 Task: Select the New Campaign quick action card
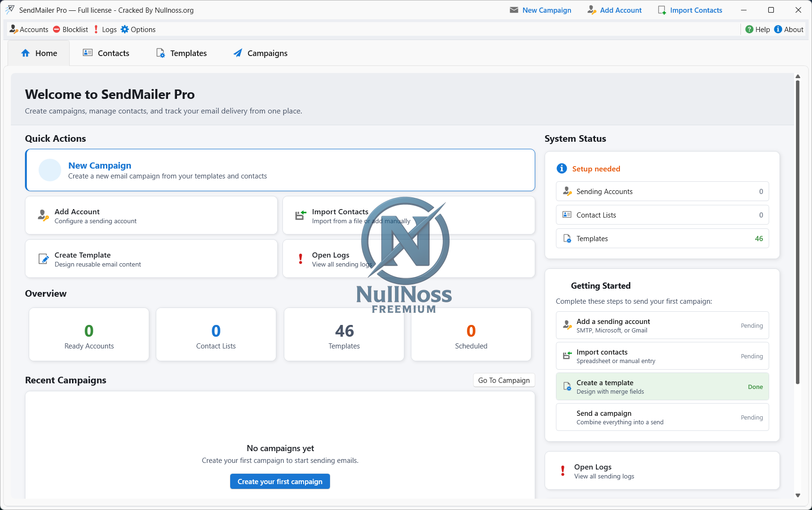click(280, 170)
